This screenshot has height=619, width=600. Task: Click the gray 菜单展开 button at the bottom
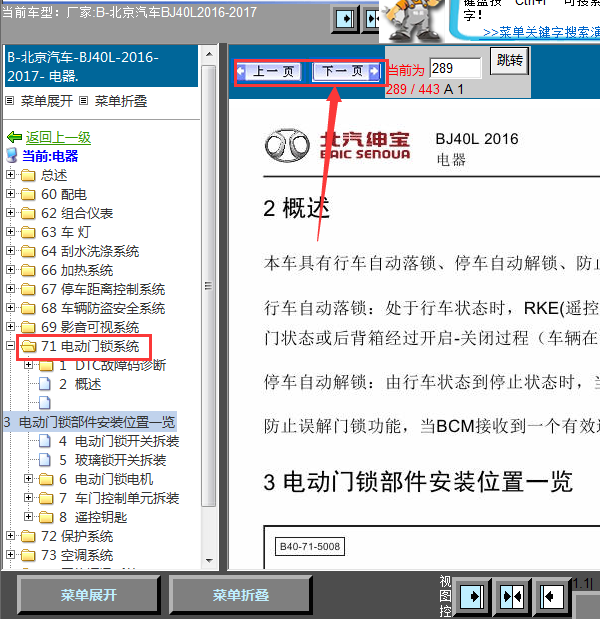coord(88,595)
